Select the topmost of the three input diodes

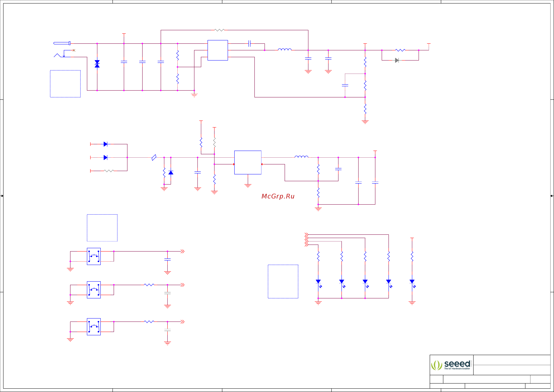tap(106, 144)
